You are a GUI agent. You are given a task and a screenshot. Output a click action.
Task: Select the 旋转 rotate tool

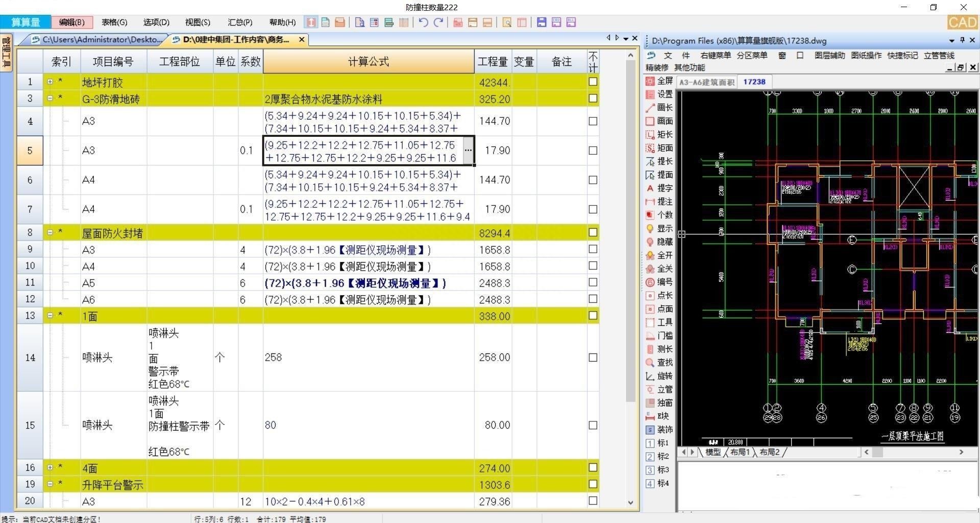[x=659, y=376]
